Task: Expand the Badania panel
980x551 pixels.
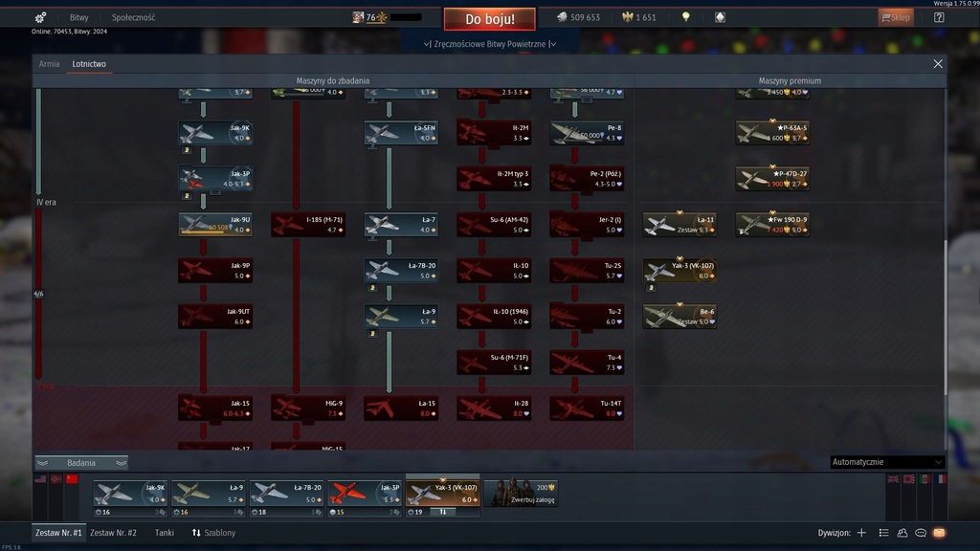Action: 81,463
